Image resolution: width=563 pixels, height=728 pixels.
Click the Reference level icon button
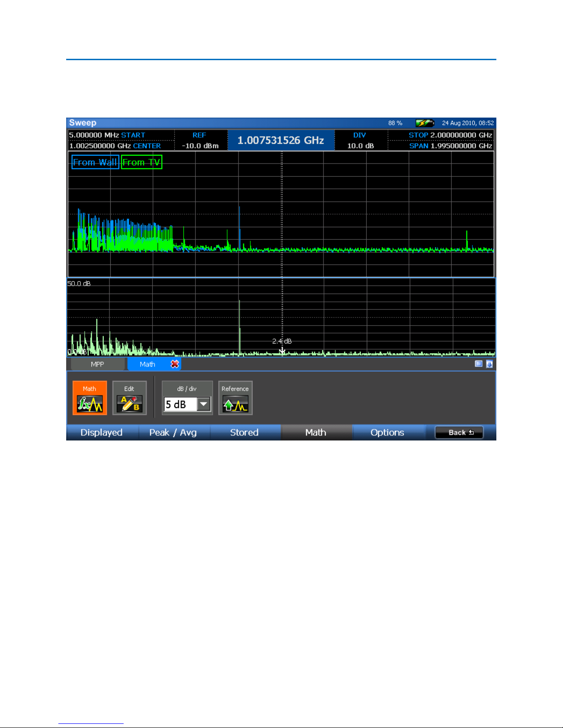coord(235,398)
